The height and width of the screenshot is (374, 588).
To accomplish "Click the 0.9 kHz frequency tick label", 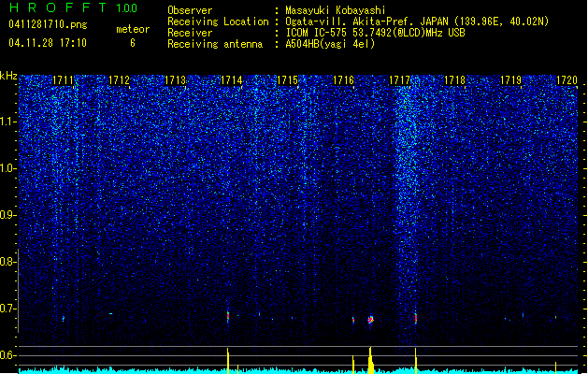I will [x=7, y=215].
